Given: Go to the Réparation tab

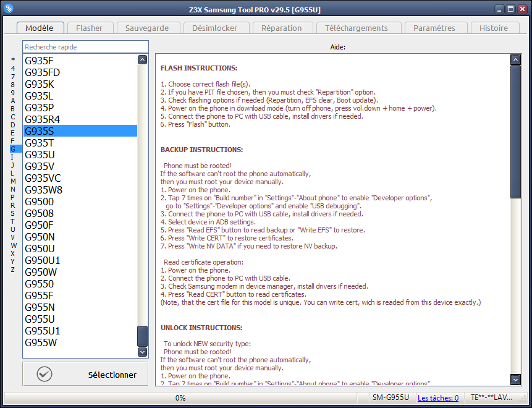Looking at the screenshot, I should coord(282,28).
